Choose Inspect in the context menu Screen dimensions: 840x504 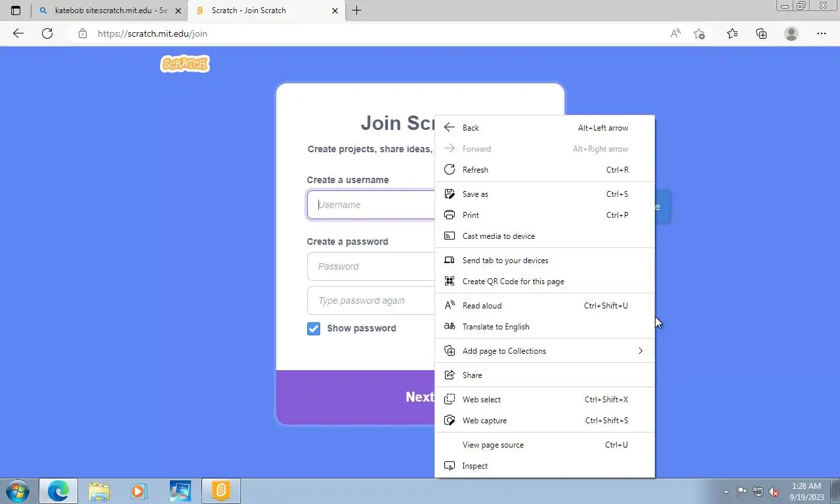[x=545, y=466]
